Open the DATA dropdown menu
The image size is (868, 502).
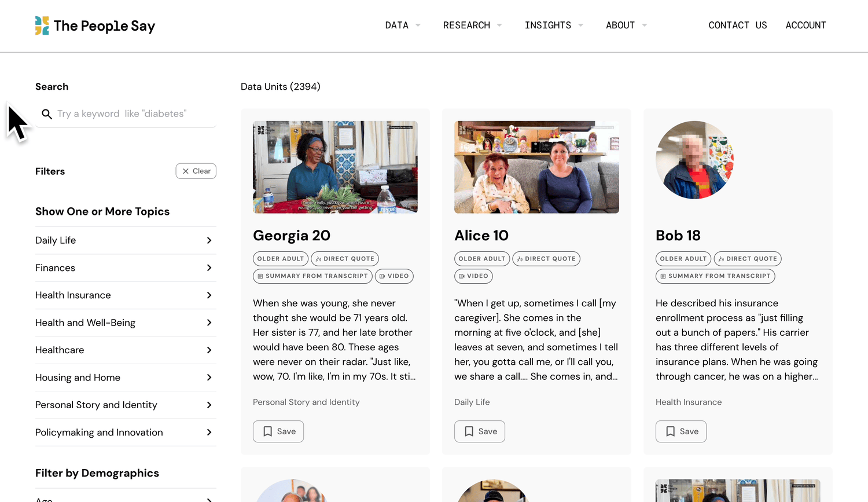coord(403,25)
